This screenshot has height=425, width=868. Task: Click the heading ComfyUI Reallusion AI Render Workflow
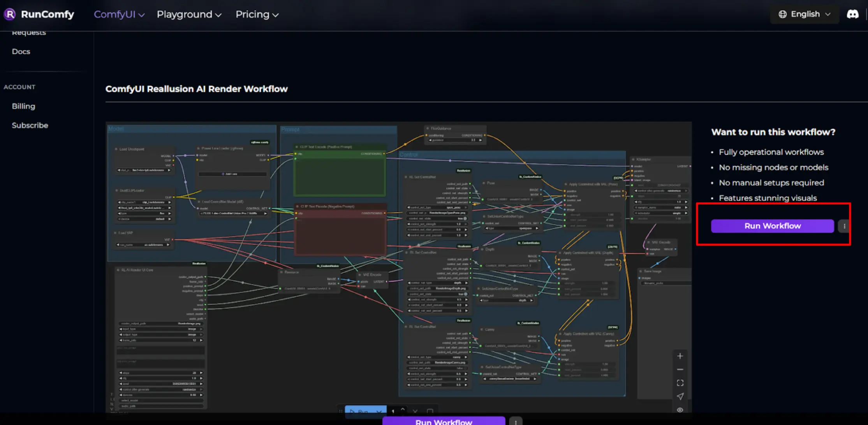[196, 89]
